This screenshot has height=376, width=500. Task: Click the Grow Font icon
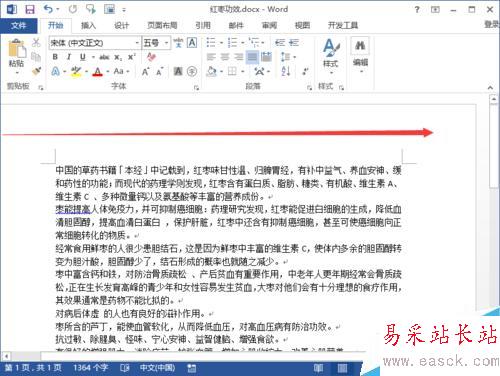click(145, 71)
